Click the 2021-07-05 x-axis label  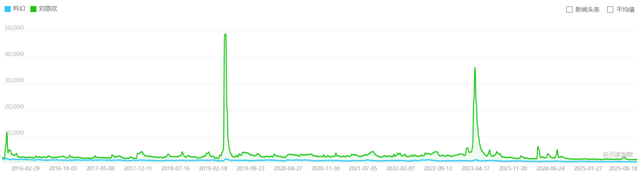363,168
